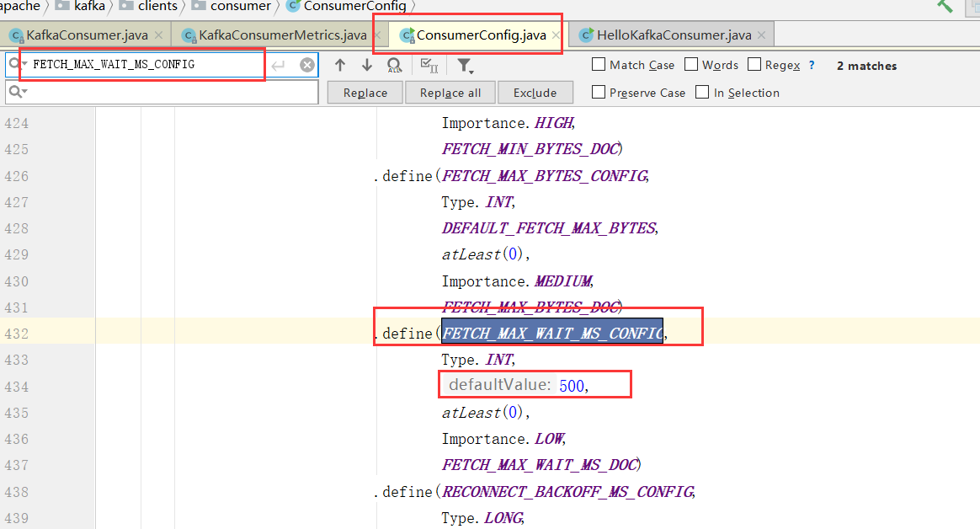Click atLeast(0) on line 435
Image resolution: width=980 pixels, height=529 pixels.
482,413
